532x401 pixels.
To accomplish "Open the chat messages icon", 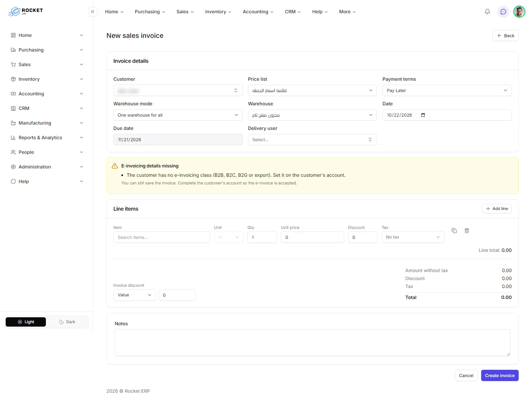I will (503, 12).
